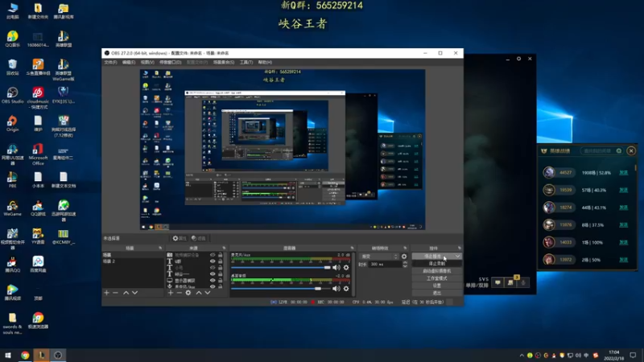Open the Help menu in OBS

pyautogui.click(x=265, y=63)
